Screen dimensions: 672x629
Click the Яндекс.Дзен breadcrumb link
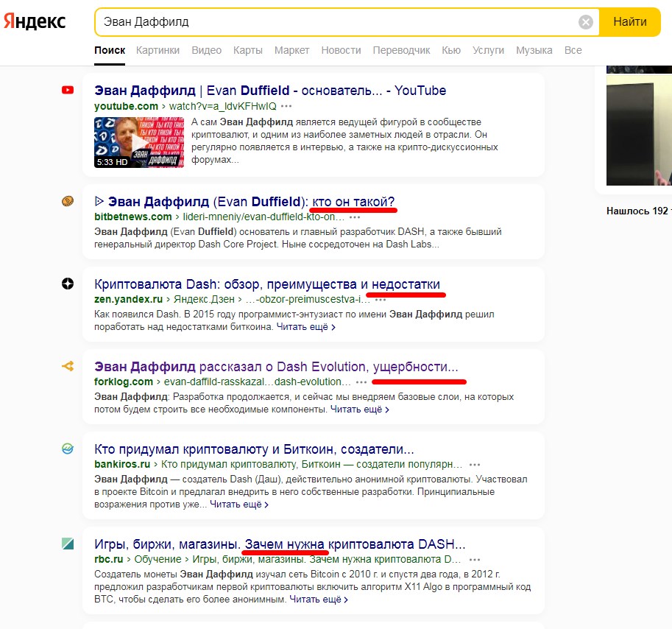point(204,299)
